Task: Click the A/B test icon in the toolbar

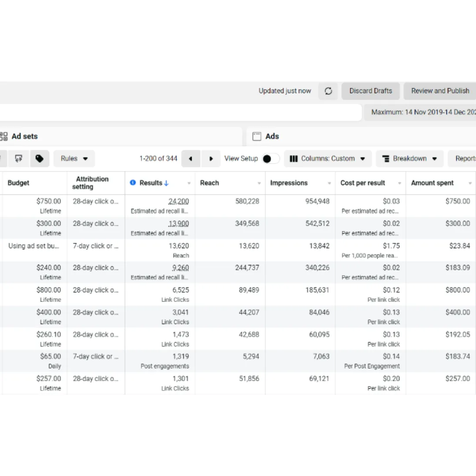Action: tap(19, 158)
